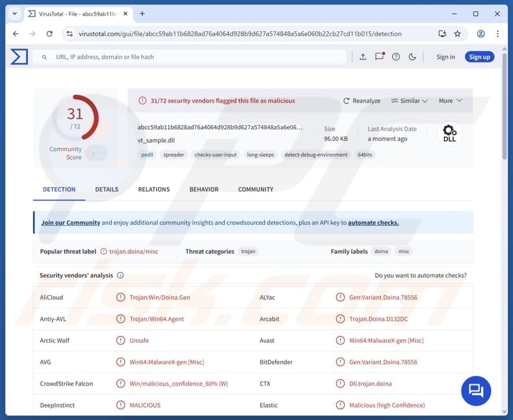The image size is (513, 420).
Task: Click the browser back arrow
Action: click(16, 34)
